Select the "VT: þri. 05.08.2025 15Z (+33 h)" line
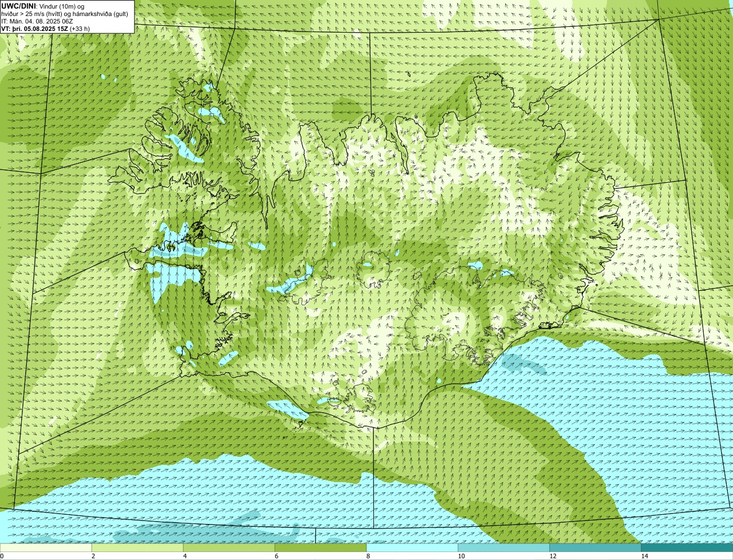 [x=45, y=29]
